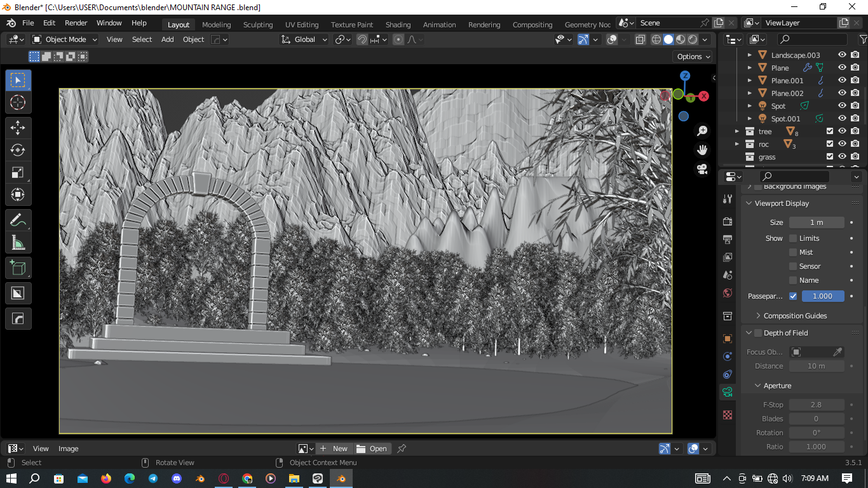Screen dimensions: 868x488
Task: Click the hand pan view button
Action: click(x=702, y=150)
